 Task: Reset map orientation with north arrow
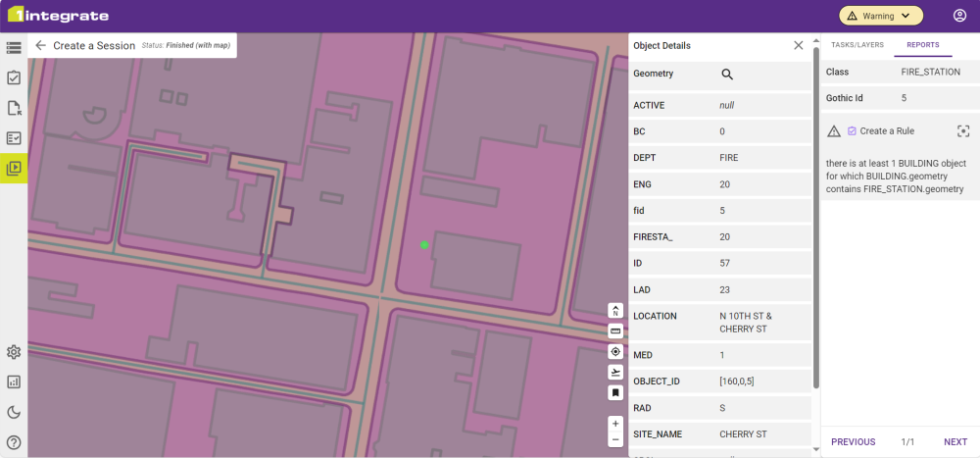615,311
